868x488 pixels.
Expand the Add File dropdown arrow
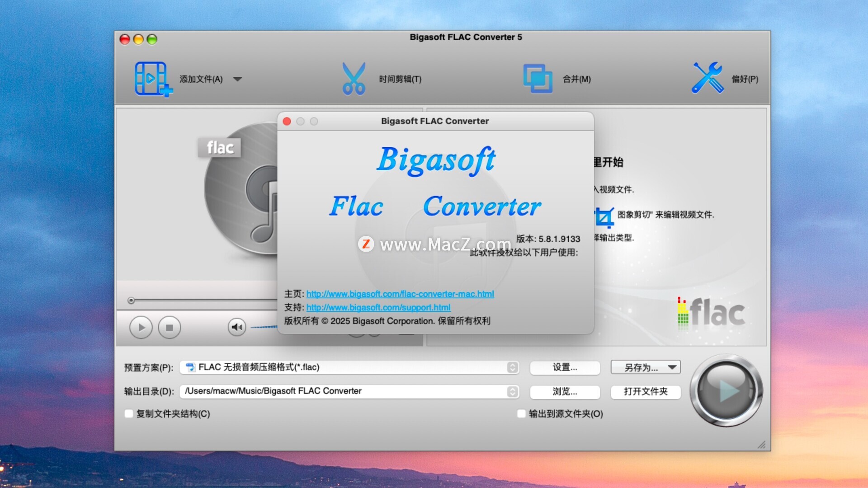pyautogui.click(x=237, y=79)
